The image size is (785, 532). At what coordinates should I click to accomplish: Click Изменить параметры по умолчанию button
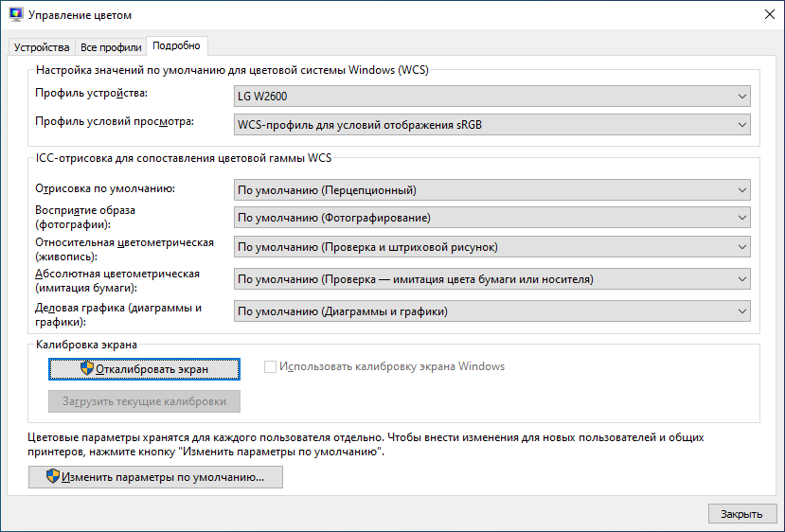(155, 477)
